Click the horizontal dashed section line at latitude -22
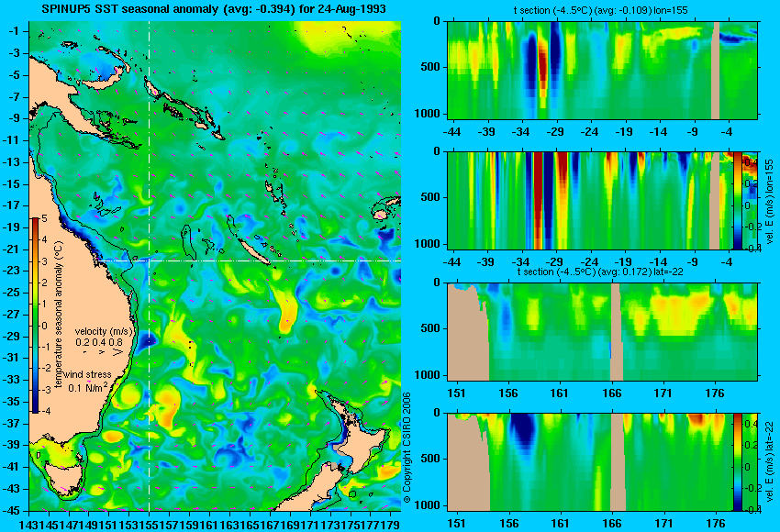 (250, 260)
